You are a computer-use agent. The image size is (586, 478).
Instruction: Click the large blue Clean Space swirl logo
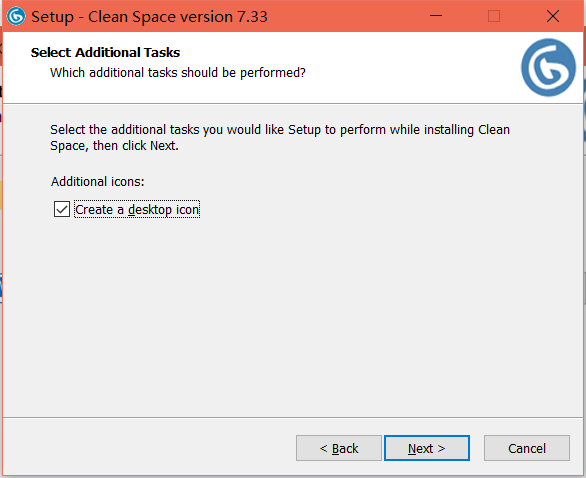[548, 68]
